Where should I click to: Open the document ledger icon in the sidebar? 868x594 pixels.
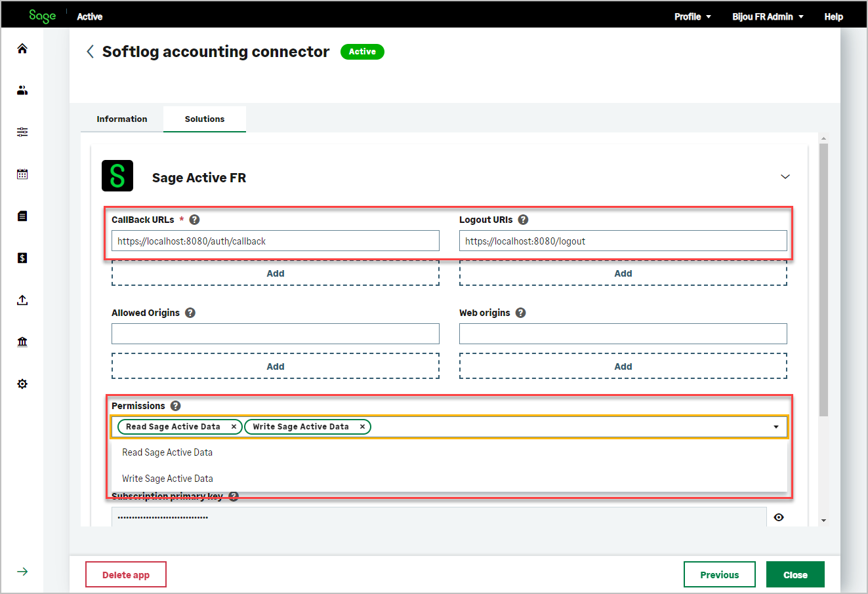coord(22,216)
